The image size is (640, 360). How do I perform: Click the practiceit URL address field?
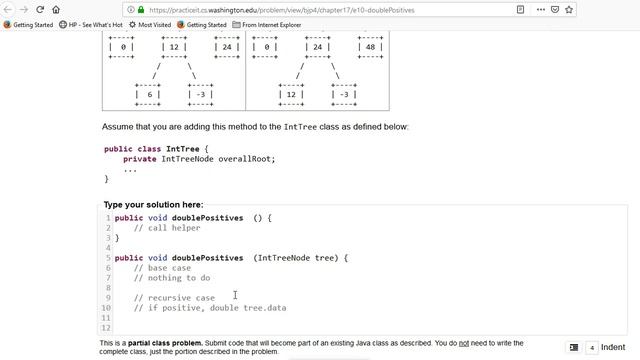click(x=282, y=10)
